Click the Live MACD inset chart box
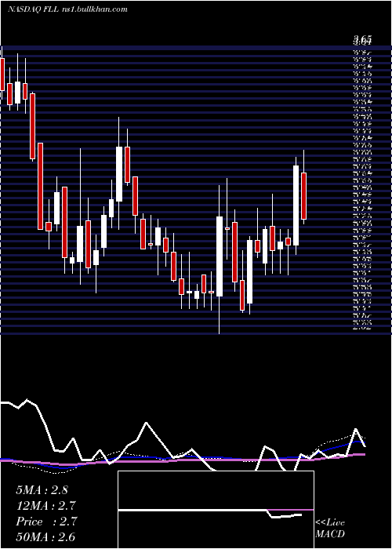The height and width of the screenshot is (549, 392). [216, 510]
